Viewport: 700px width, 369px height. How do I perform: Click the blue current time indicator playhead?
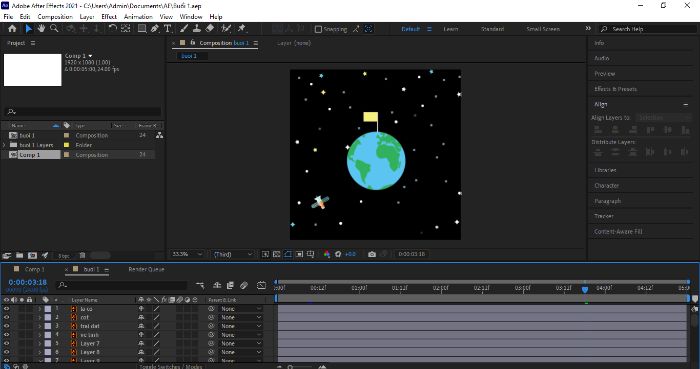click(585, 290)
